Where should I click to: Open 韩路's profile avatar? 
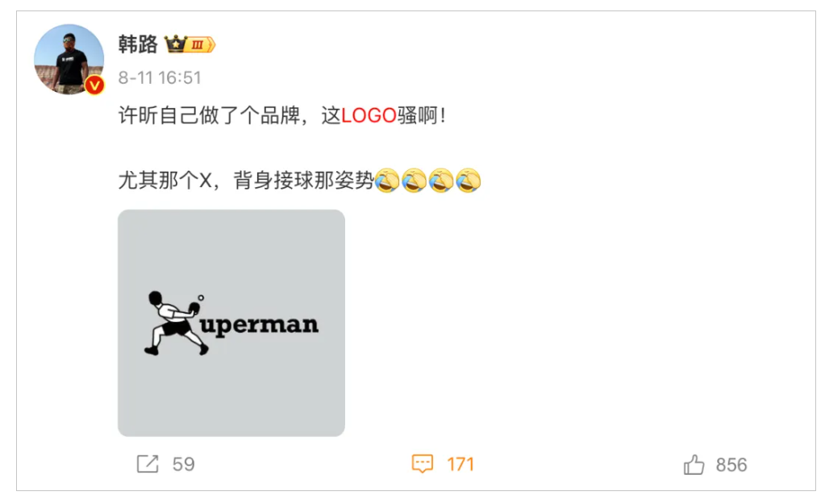coord(69,59)
